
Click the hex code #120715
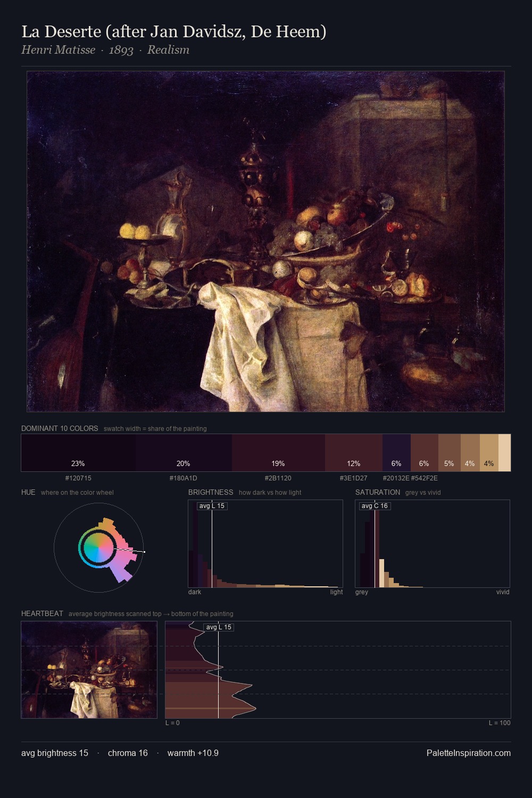pyautogui.click(x=78, y=478)
